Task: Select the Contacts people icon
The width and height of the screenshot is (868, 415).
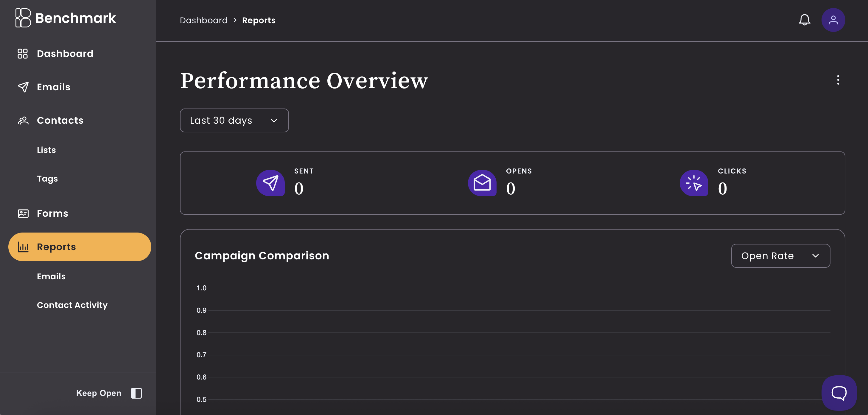Action: pyautogui.click(x=23, y=120)
